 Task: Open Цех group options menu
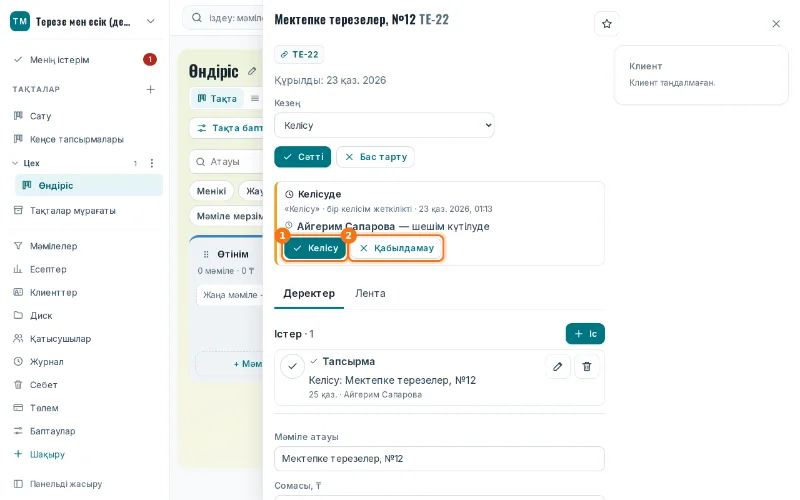(x=152, y=163)
